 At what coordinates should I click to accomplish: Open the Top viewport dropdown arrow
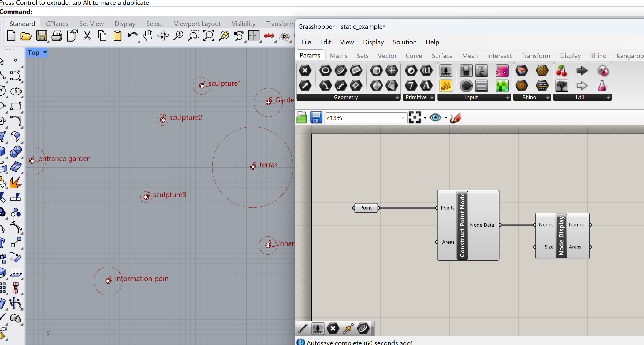[45, 52]
